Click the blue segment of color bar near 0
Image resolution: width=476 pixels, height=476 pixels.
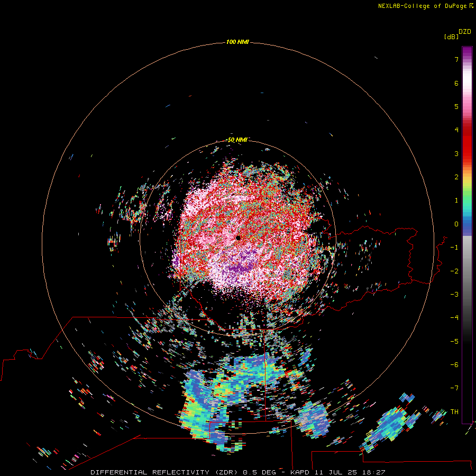(x=467, y=225)
